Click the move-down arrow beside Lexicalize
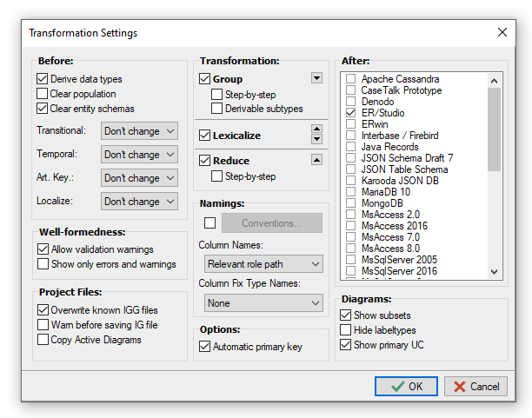Screen dimensions: 532x418 coord(316,140)
